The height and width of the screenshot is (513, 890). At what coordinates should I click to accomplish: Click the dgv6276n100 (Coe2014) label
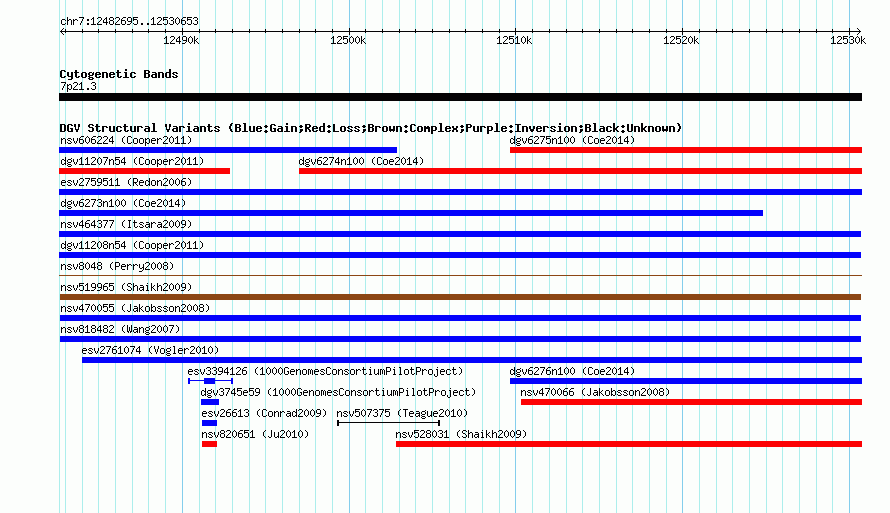click(572, 371)
